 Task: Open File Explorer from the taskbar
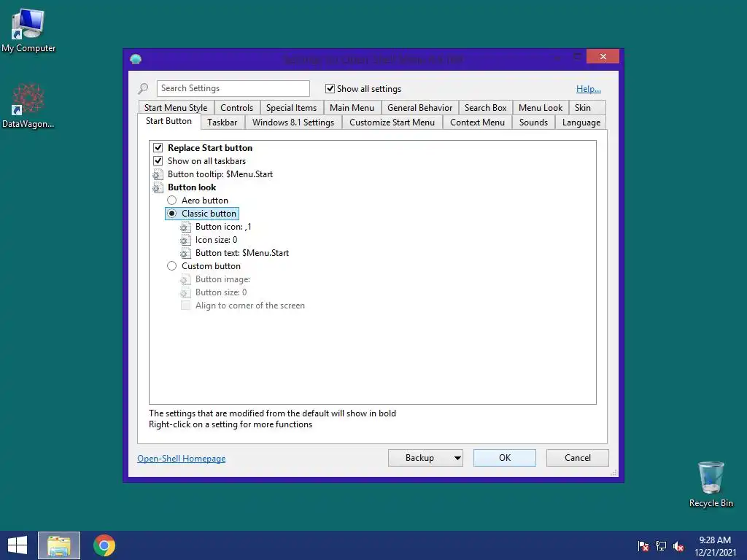pyautogui.click(x=59, y=545)
